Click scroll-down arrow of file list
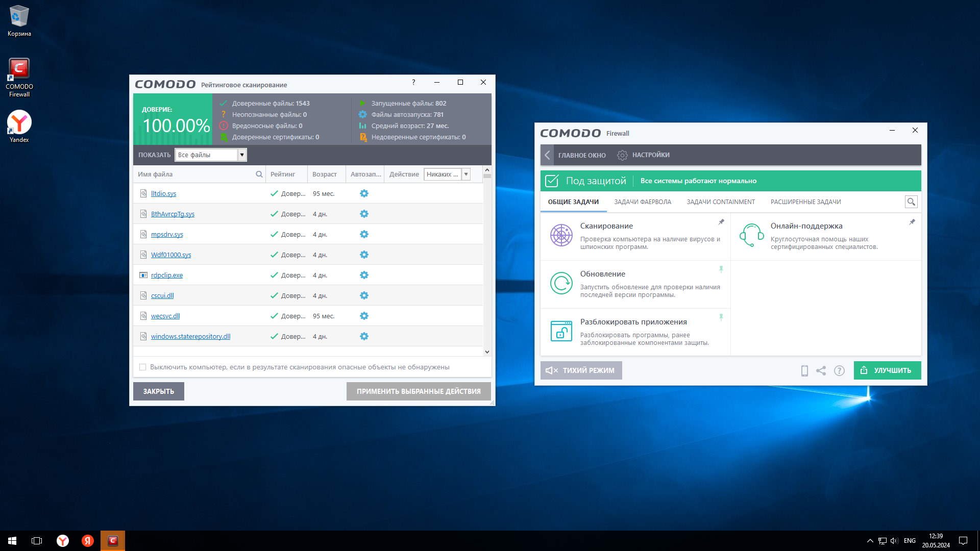The height and width of the screenshot is (551, 980). (487, 352)
